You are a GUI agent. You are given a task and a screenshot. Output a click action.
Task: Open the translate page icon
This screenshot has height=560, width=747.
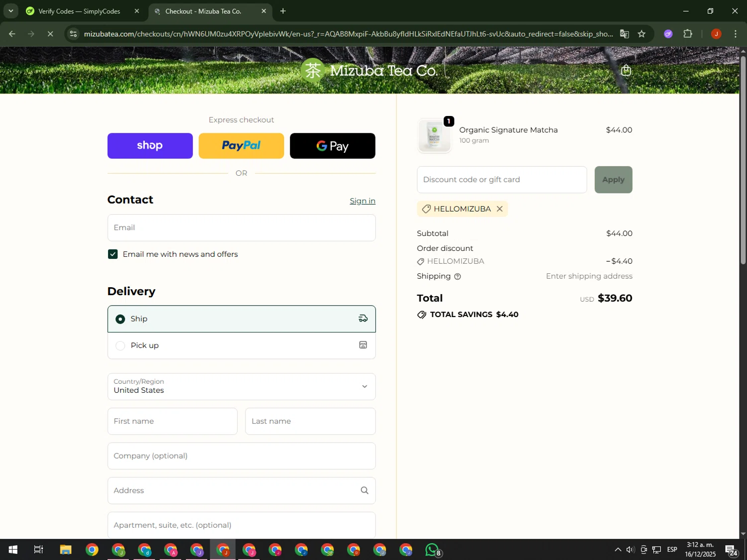point(624,34)
